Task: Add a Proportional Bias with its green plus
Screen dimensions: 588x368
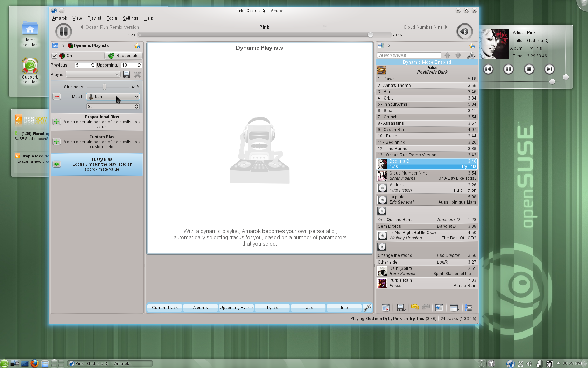Action: (x=57, y=122)
